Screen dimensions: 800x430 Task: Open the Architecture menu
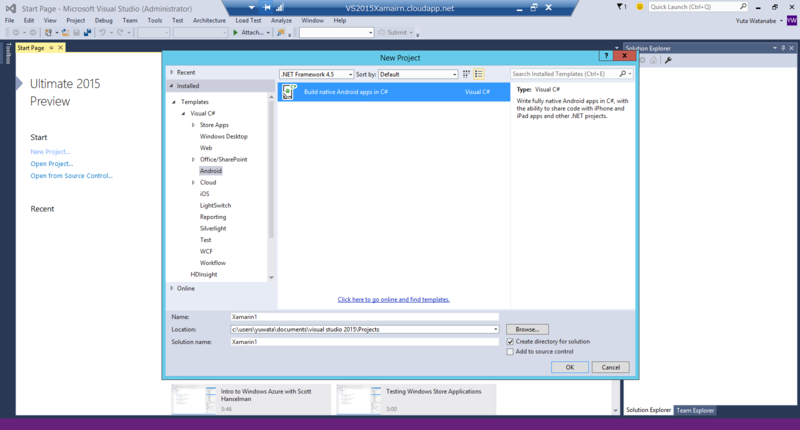coord(209,20)
